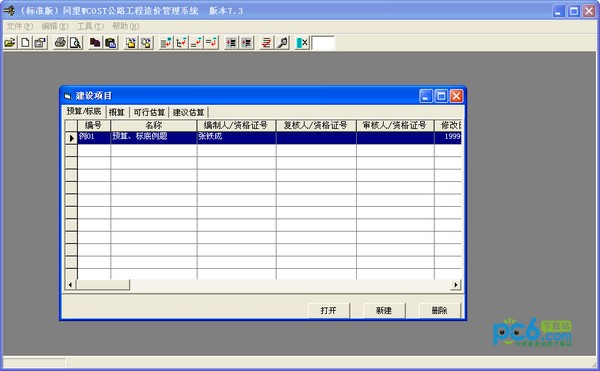Image resolution: width=600 pixels, height=371 pixels.
Task: Click the main application title bar icon
Action: (x=9, y=11)
